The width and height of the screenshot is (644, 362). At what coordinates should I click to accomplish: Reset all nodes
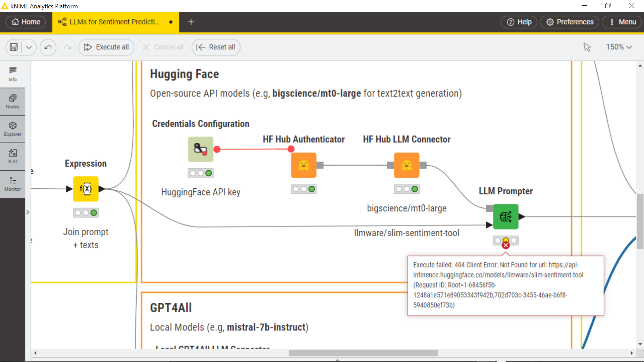[x=216, y=47]
